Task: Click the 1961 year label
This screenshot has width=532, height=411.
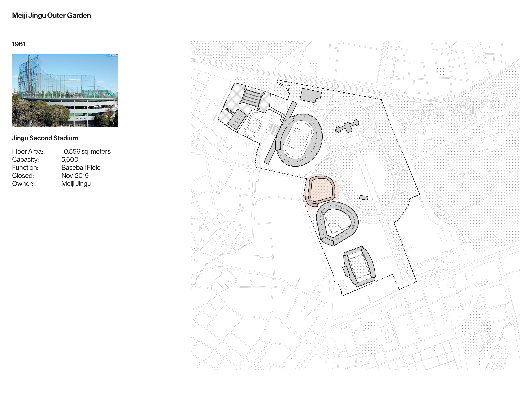Action: pos(19,44)
